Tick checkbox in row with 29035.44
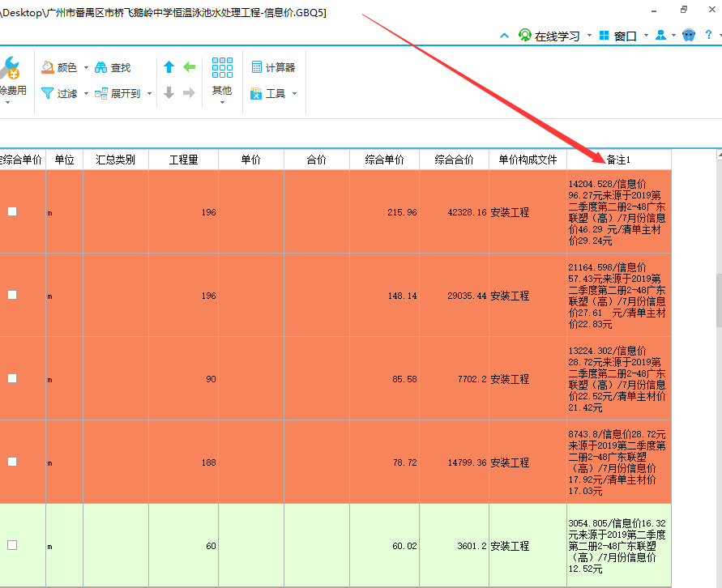 pyautogui.click(x=12, y=295)
